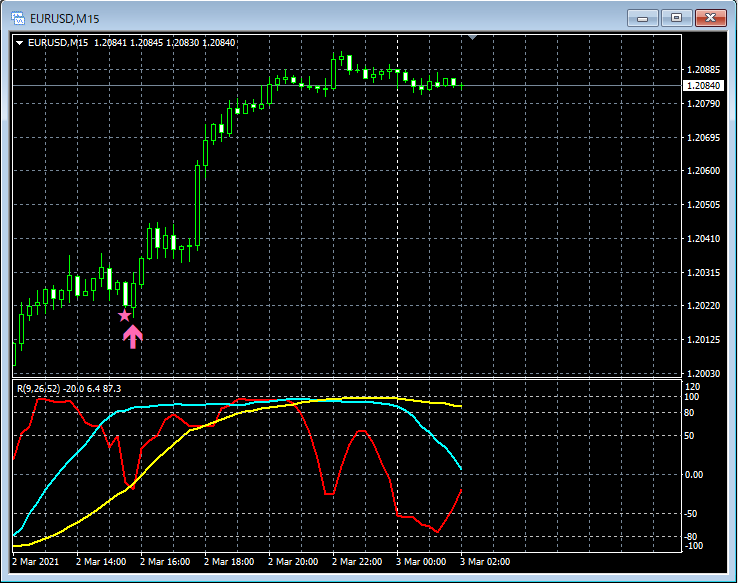Click the 2 Mar 14:00 time label
The height and width of the screenshot is (583, 739).
[101, 562]
